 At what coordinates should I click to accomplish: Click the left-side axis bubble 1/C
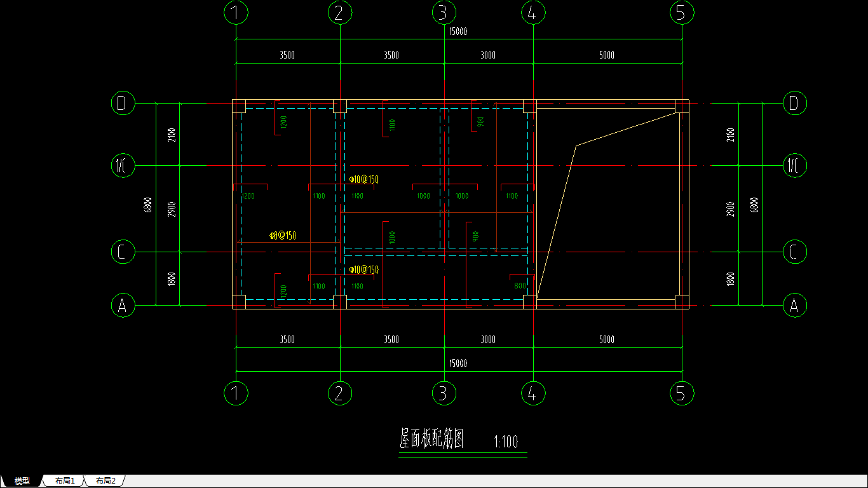(123, 166)
